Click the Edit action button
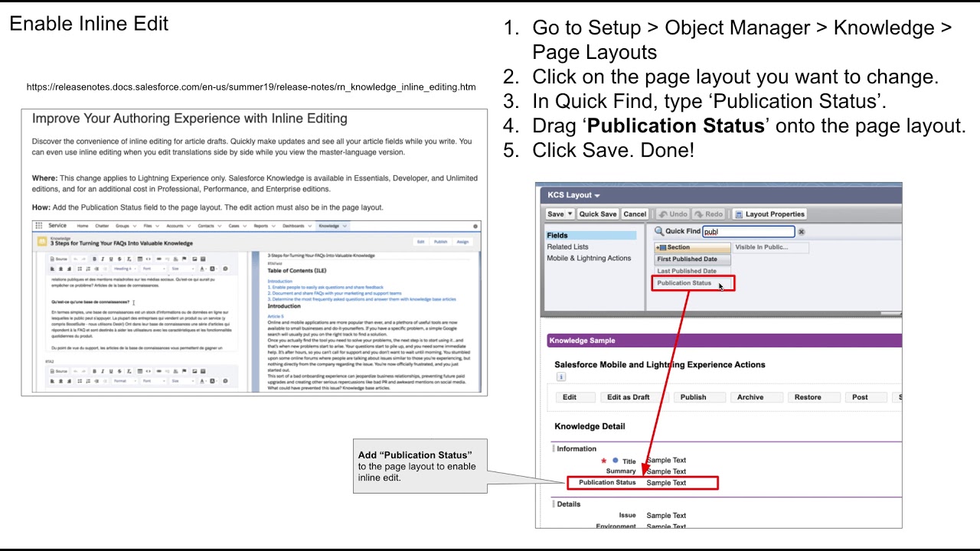This screenshot has height=551, width=980. click(x=577, y=397)
